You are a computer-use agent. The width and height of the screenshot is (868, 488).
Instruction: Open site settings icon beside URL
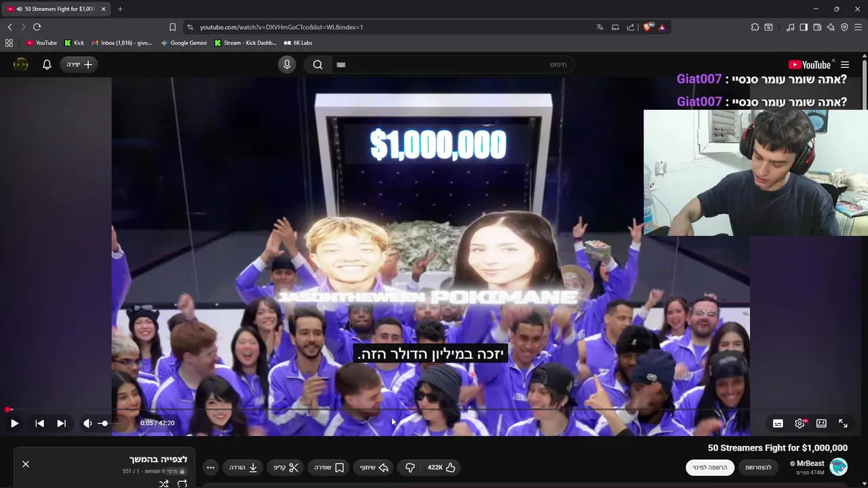[x=190, y=27]
